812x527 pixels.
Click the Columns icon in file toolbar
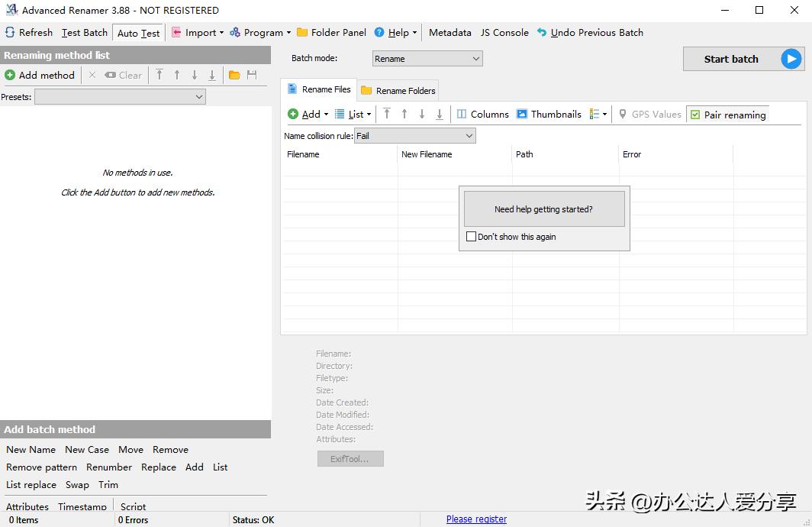click(462, 115)
